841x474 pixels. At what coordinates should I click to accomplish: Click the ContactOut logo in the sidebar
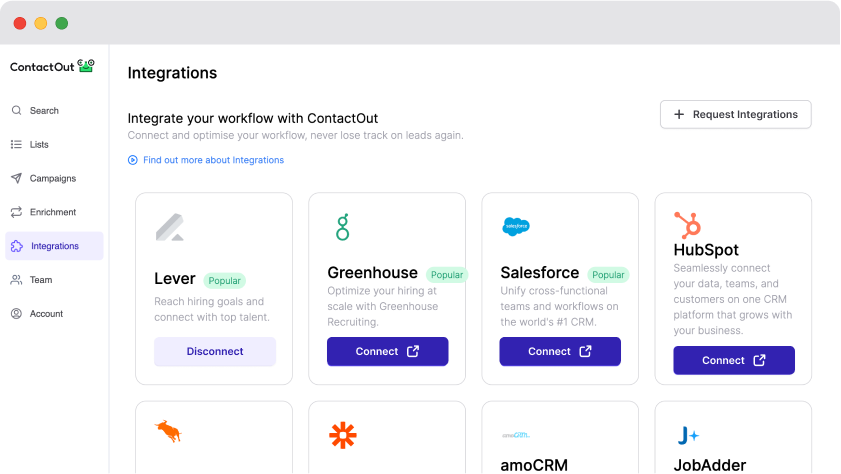click(52, 67)
